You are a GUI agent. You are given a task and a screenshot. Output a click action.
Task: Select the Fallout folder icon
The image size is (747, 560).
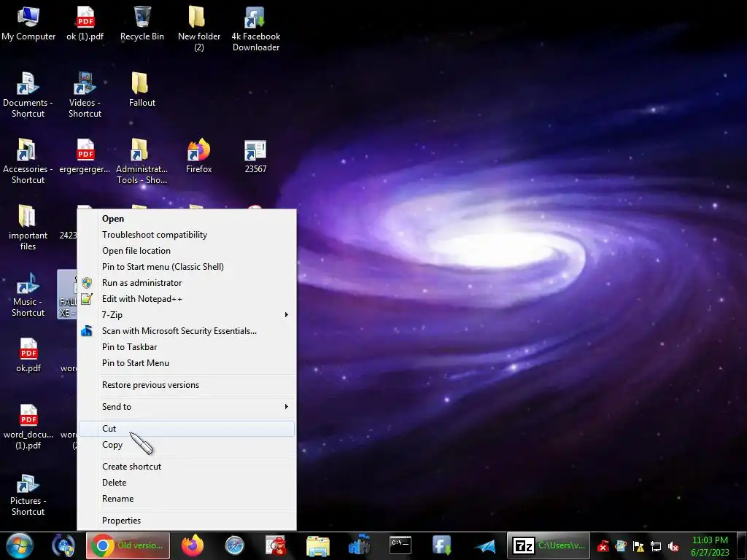[142, 90]
